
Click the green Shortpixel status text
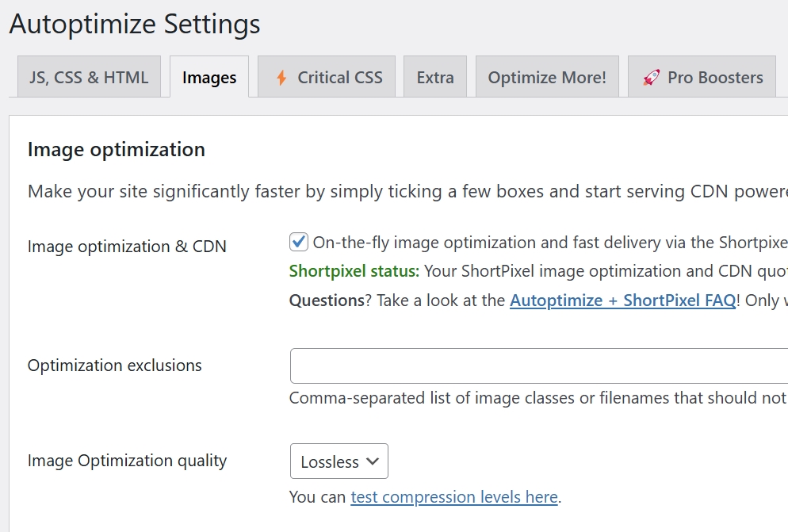click(354, 271)
